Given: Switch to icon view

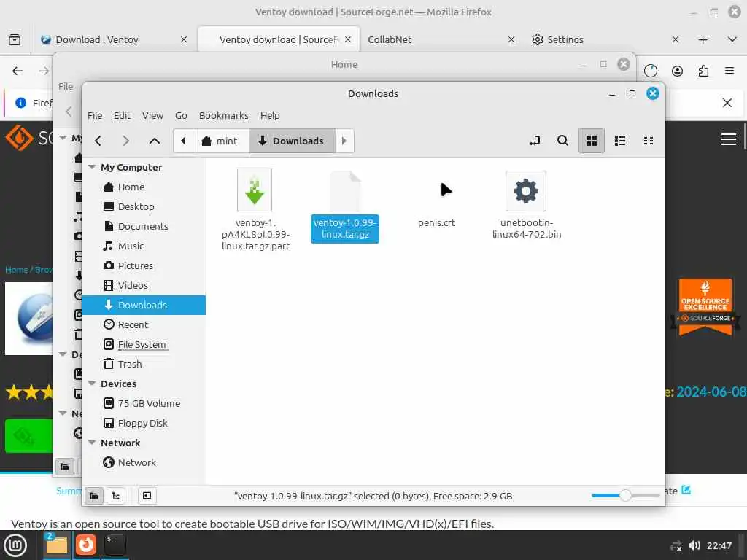Looking at the screenshot, I should pyautogui.click(x=591, y=141).
